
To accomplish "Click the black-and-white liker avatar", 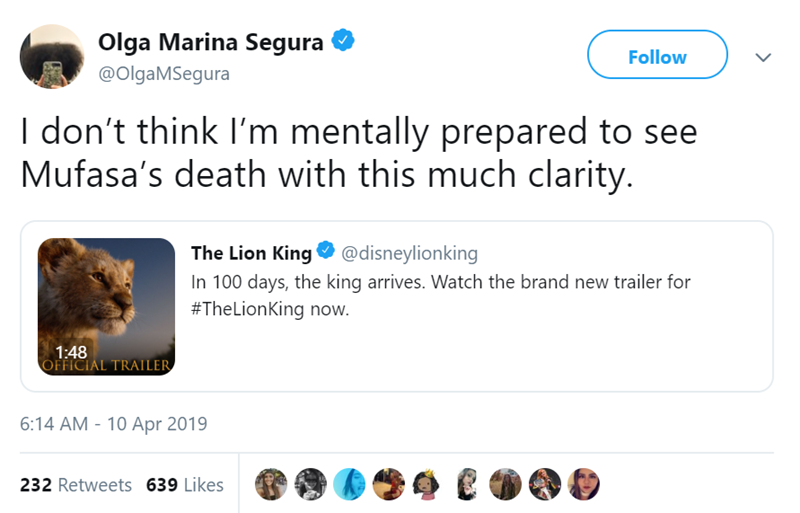I will [x=310, y=484].
